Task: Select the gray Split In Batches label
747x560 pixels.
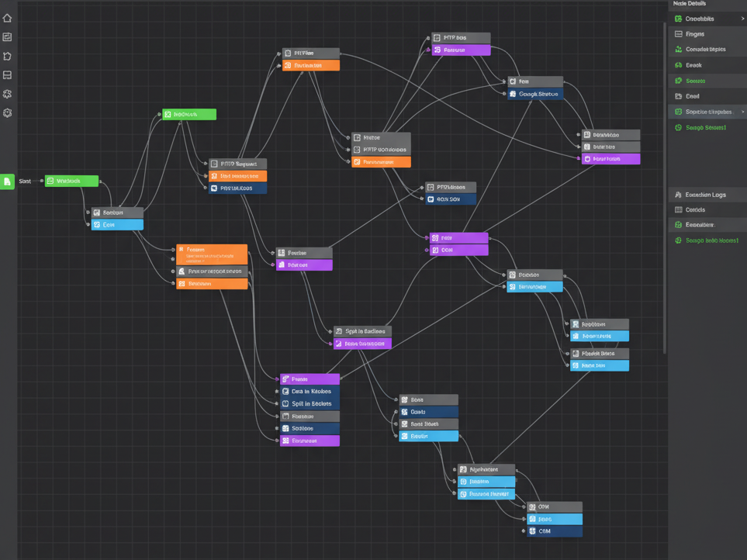Action: (365, 331)
